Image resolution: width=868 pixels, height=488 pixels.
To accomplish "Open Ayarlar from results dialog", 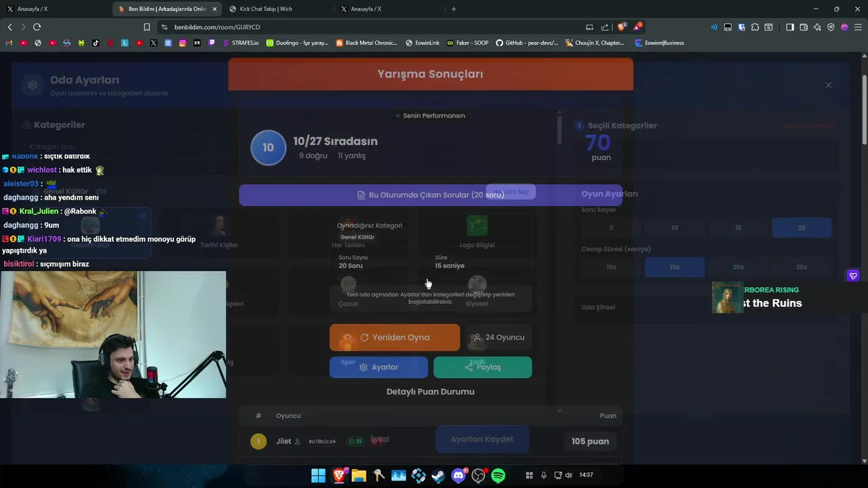I will point(378,367).
